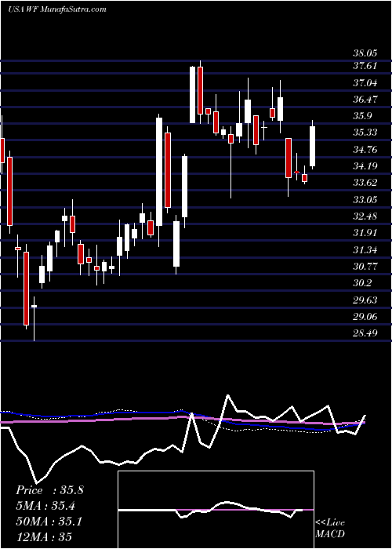Screen dimensions: 392x549
Task: Click inside the Live MACD inset chart
Action: click(x=216, y=510)
